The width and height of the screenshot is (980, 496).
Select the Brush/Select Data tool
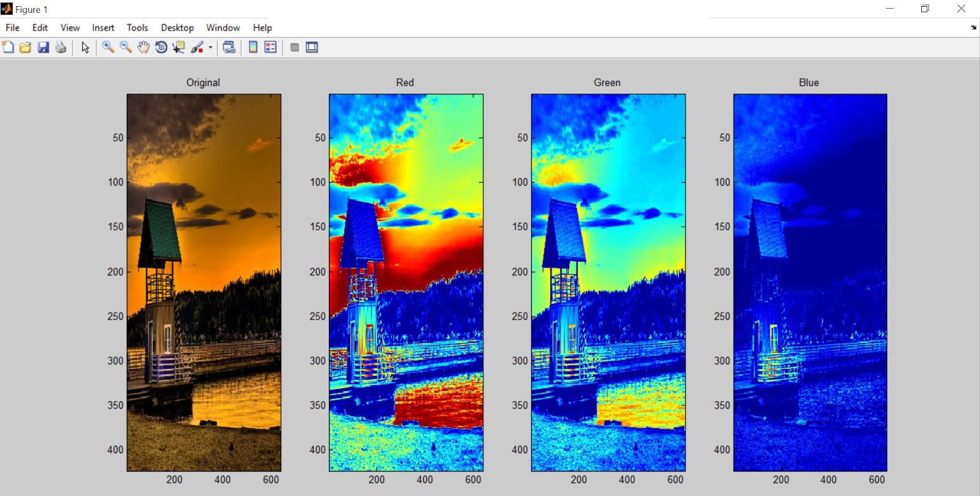pos(197,47)
